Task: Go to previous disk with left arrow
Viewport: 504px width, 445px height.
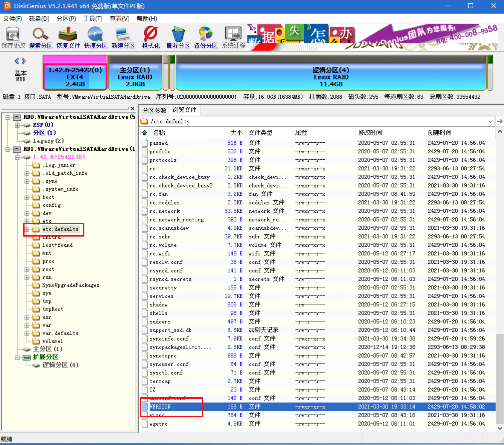Action: (17, 61)
